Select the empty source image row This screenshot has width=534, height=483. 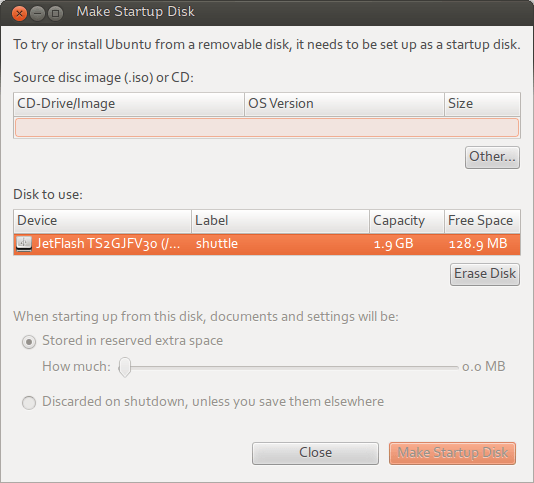pyautogui.click(x=267, y=127)
